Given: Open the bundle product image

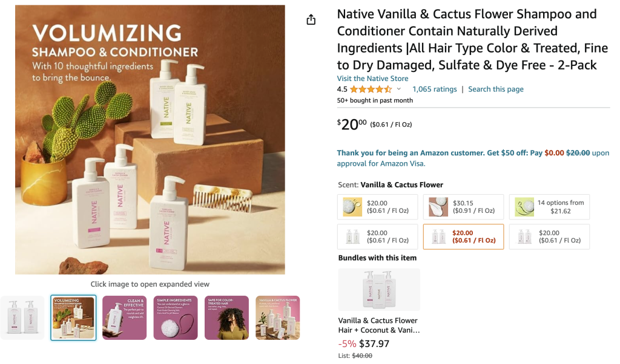Looking at the screenshot, I should pos(379,290).
